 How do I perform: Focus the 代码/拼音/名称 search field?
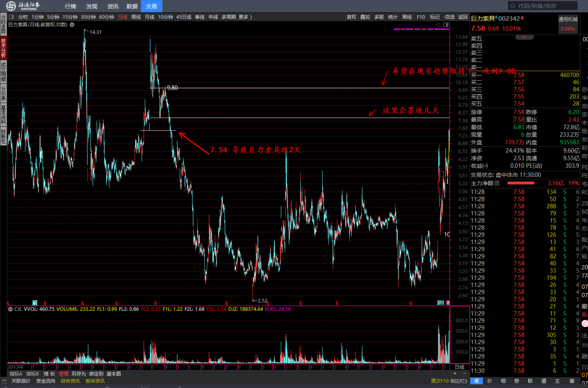543,6
